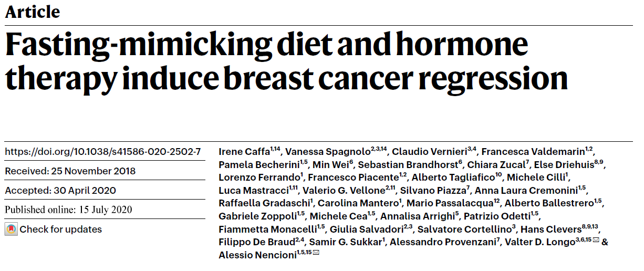Viewport: 644px width, 271px height.
Task: Click the Check for updates bookmark icon
Action: pyautogui.click(x=11, y=230)
